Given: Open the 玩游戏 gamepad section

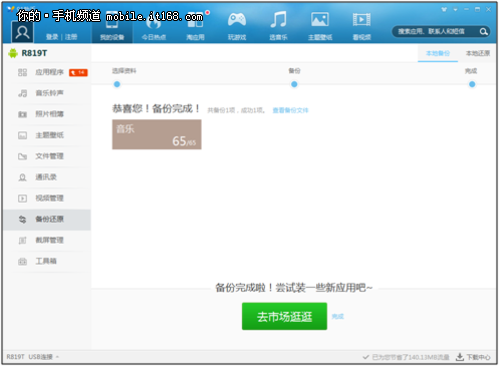Looking at the screenshot, I should click(237, 27).
